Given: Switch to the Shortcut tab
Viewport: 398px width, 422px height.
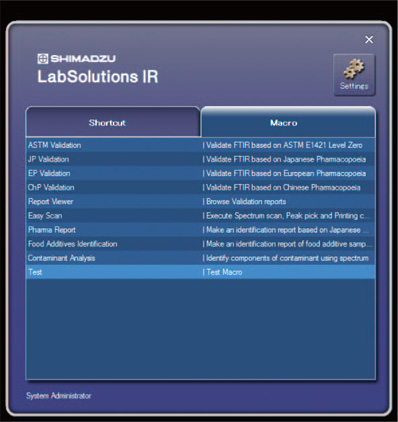Looking at the screenshot, I should click(113, 122).
